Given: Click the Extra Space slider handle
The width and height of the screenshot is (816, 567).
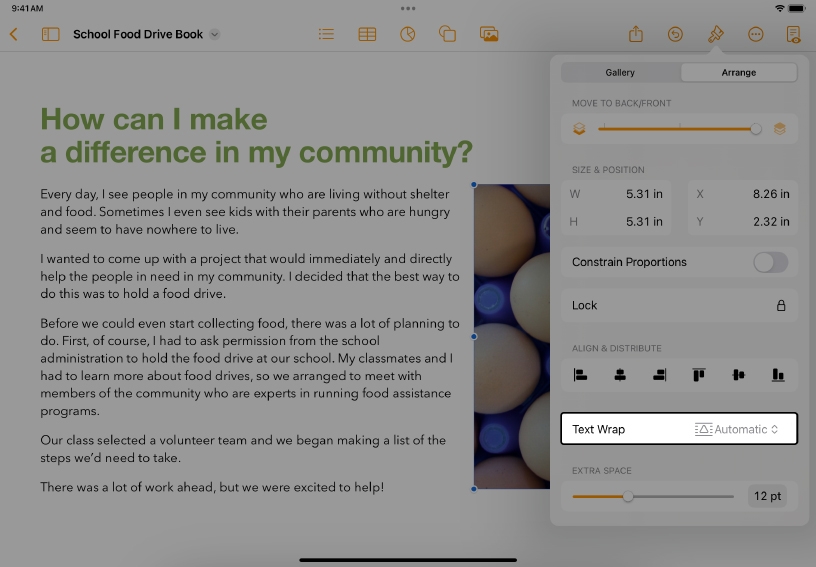Looking at the screenshot, I should [628, 496].
